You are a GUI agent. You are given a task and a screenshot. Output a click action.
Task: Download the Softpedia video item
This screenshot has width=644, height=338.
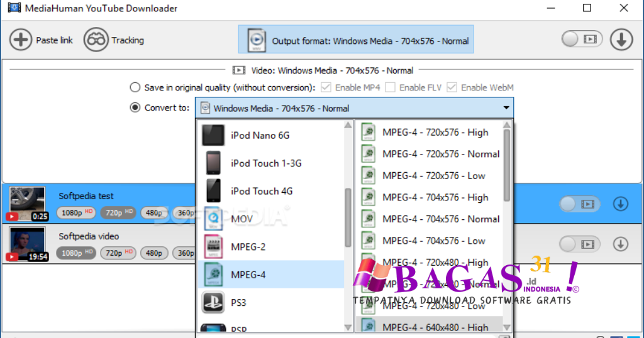pos(621,244)
